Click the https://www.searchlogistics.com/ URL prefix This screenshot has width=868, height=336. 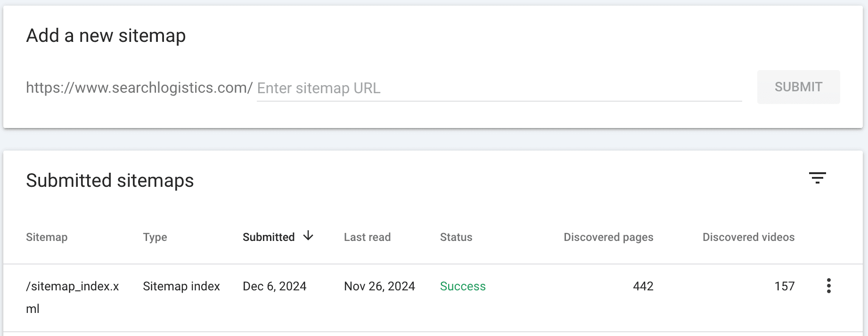point(139,88)
